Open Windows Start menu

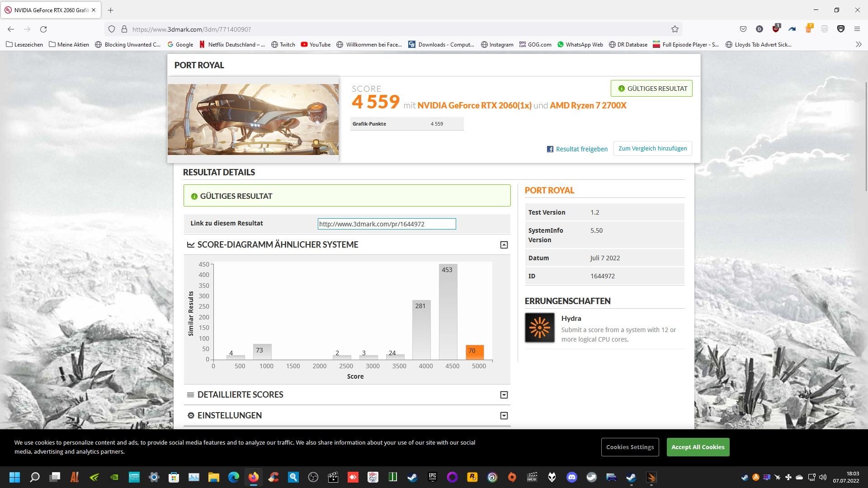pyautogui.click(x=14, y=477)
